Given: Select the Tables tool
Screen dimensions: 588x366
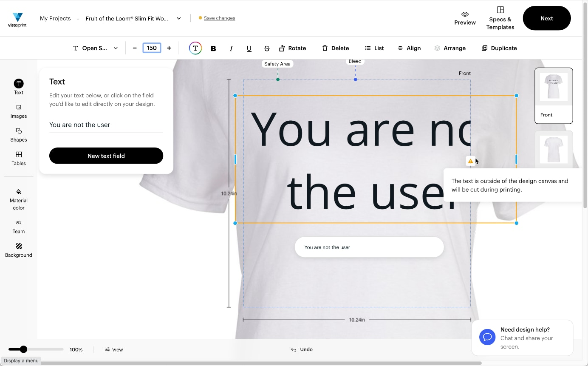Looking at the screenshot, I should (19, 159).
